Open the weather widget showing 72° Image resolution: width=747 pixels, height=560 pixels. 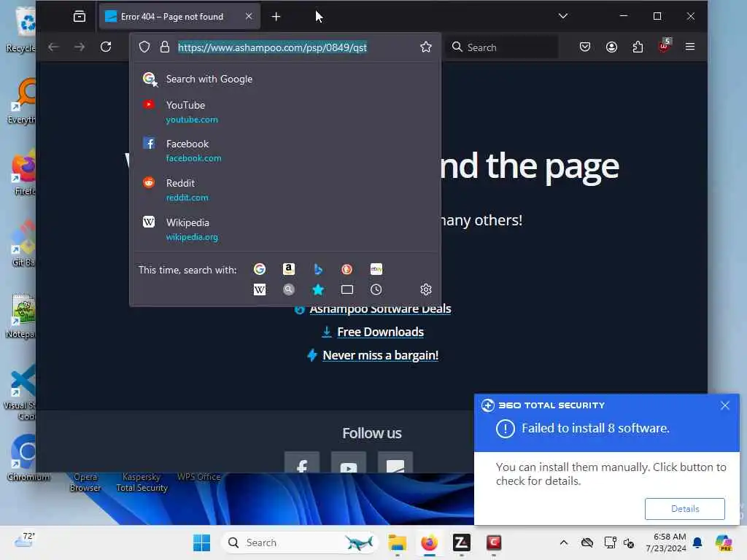25,540
